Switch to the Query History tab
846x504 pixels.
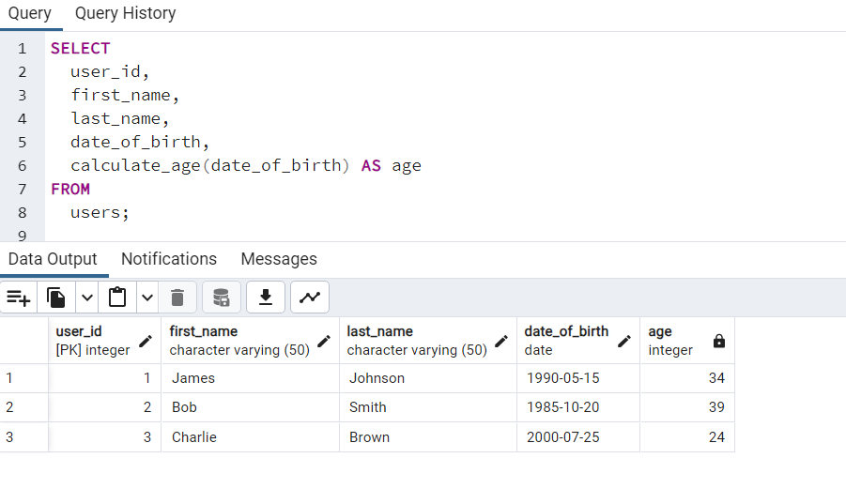pos(125,13)
